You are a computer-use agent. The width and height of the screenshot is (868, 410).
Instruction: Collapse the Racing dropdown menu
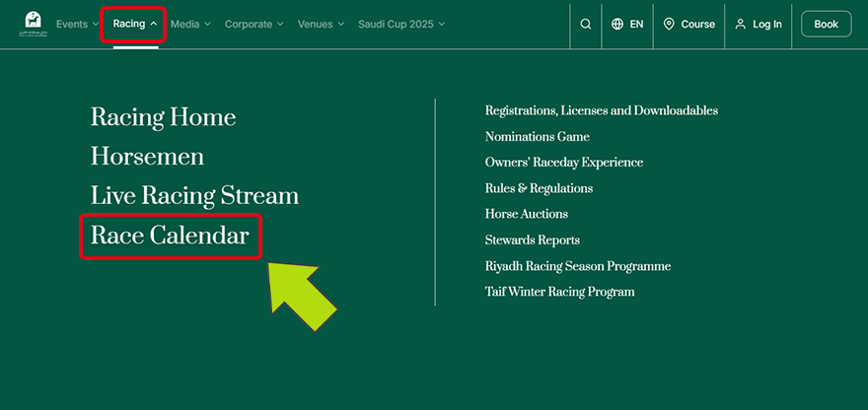tap(134, 24)
